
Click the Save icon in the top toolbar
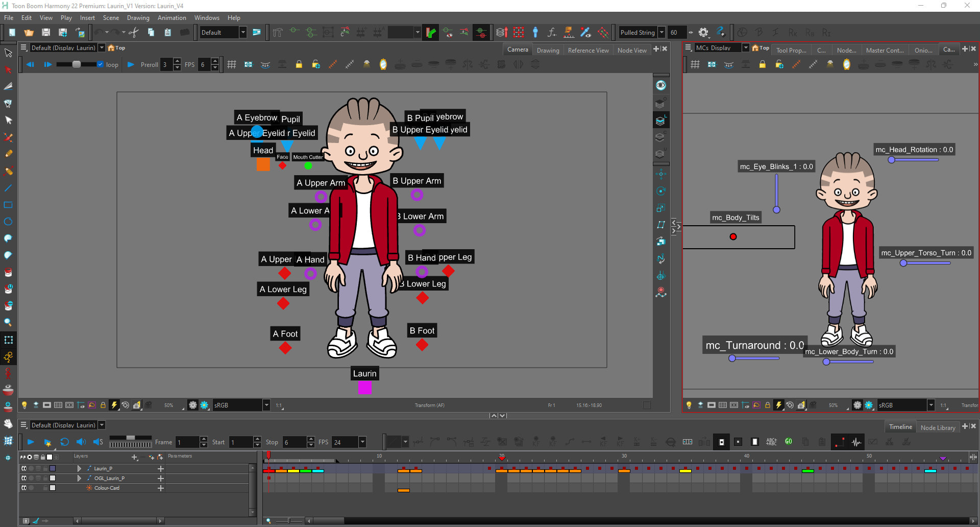click(x=46, y=32)
